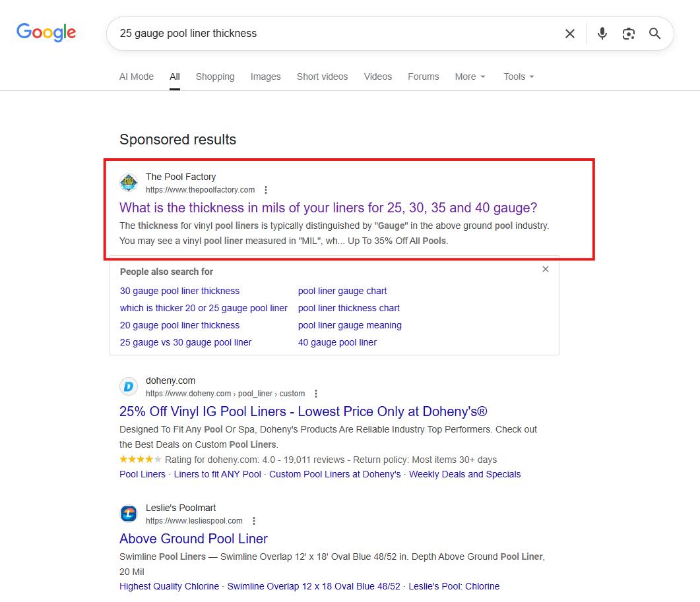This screenshot has width=700, height=602.
Task: Click "pool liner gauge chart" suggestion
Action: 342,291
